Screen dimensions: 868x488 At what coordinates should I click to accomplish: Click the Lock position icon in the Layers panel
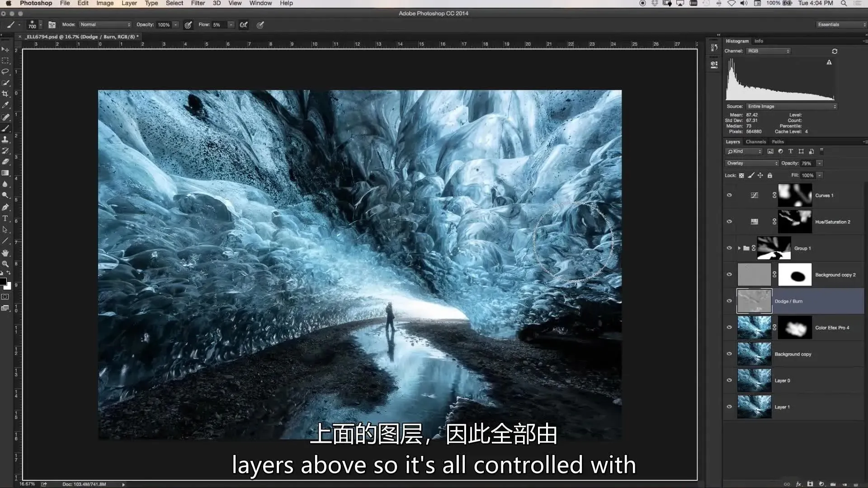point(760,175)
